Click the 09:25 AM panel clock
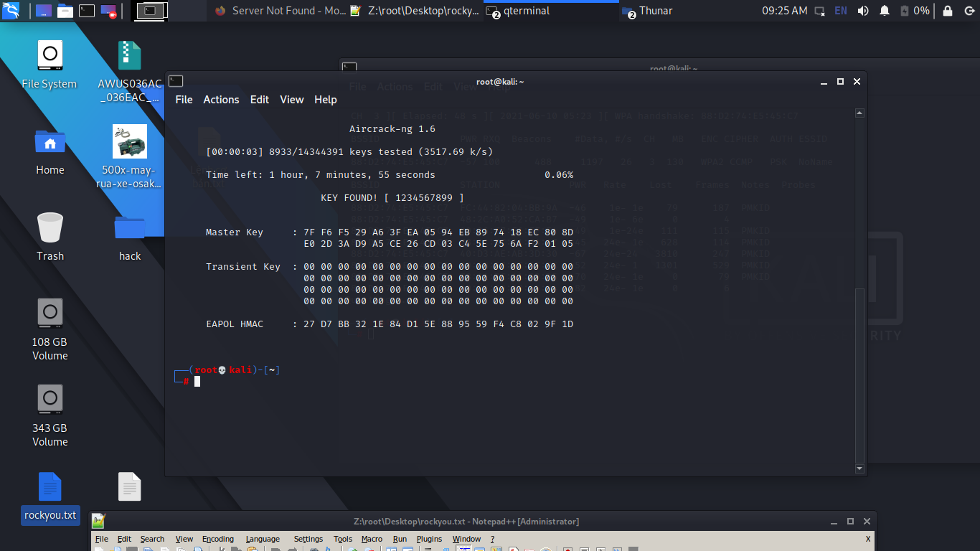Screen dimensions: 980x551 coord(784,11)
